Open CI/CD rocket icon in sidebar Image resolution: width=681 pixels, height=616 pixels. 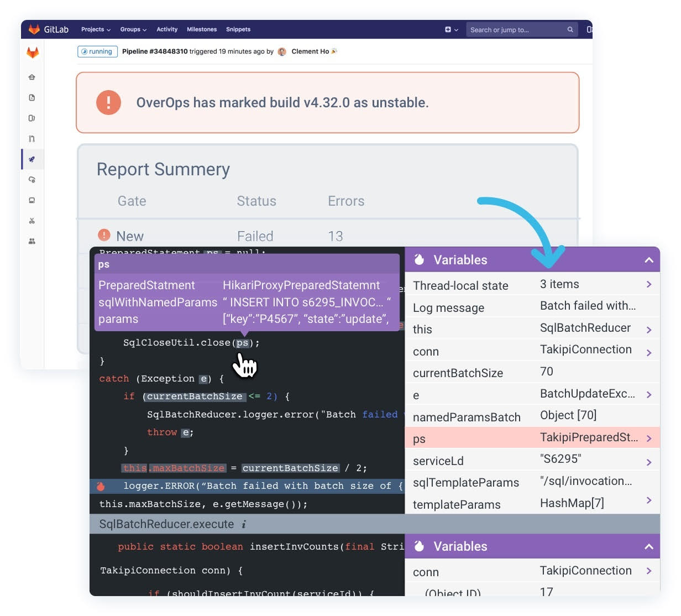(x=32, y=159)
